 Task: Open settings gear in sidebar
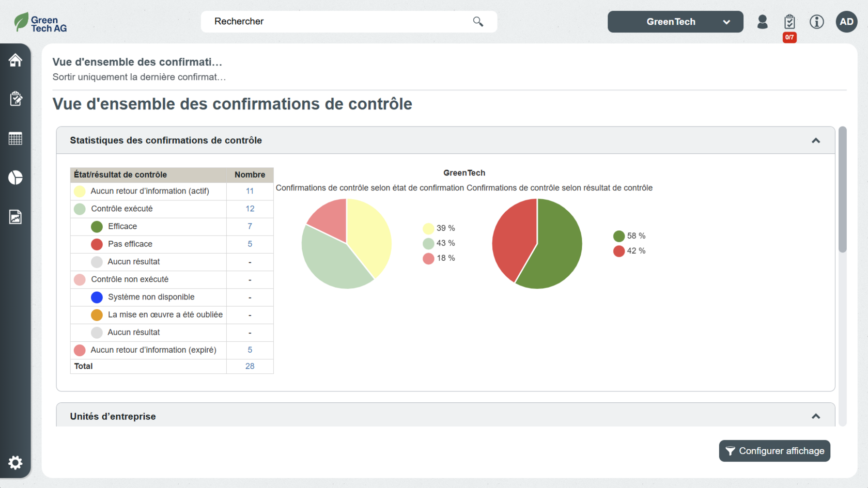click(16, 462)
